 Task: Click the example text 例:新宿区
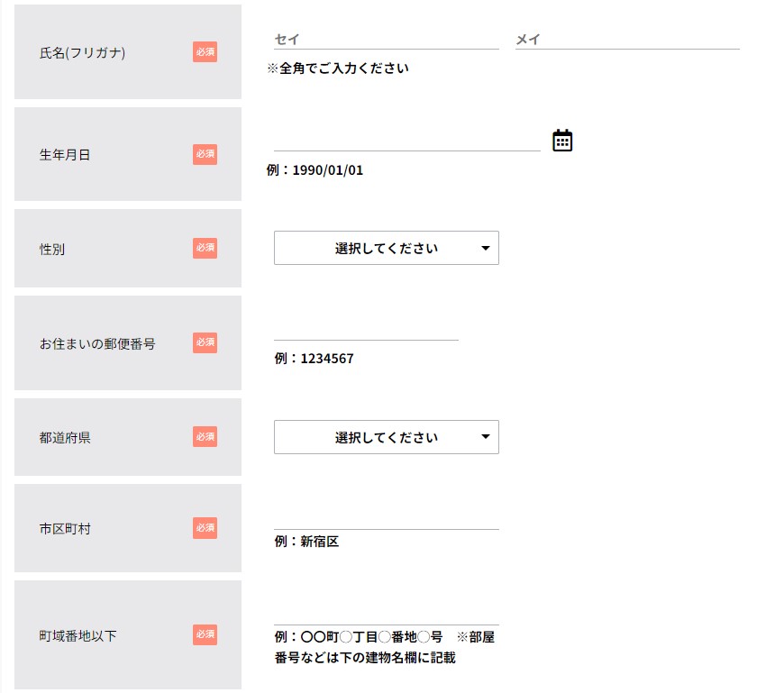(306, 542)
